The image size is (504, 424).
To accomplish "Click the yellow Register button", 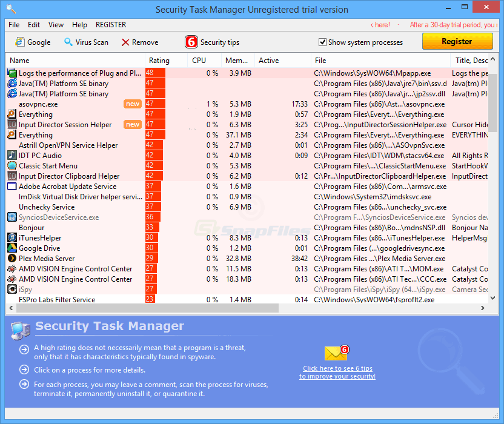I will tap(457, 41).
